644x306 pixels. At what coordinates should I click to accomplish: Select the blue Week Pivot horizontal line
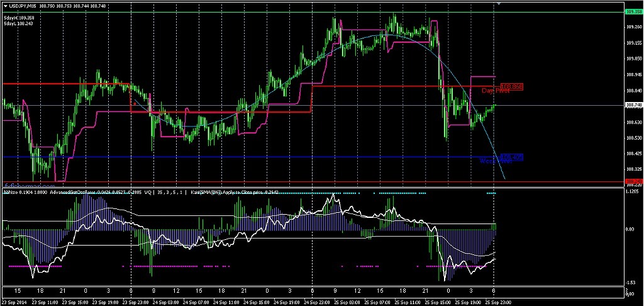click(x=250, y=157)
